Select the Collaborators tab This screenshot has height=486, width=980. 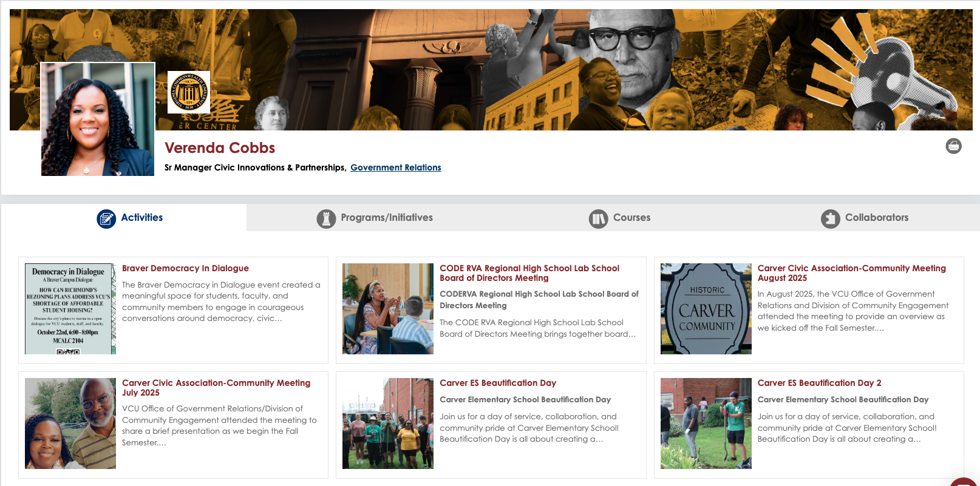click(x=876, y=218)
